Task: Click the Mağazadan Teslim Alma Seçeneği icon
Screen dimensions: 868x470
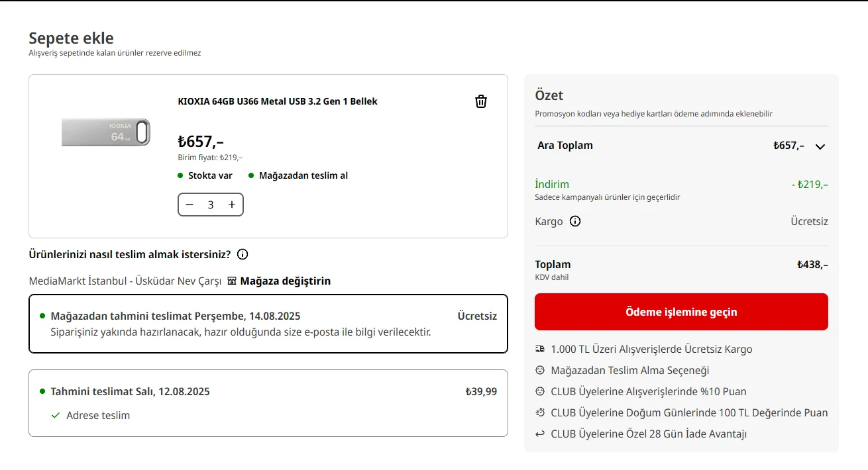Action: [540, 370]
